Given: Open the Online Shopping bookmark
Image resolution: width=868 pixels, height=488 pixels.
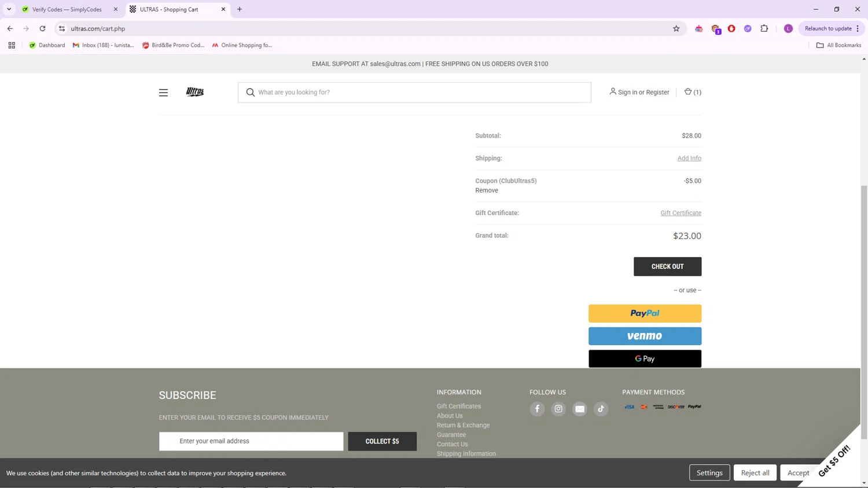Looking at the screenshot, I should tap(242, 45).
